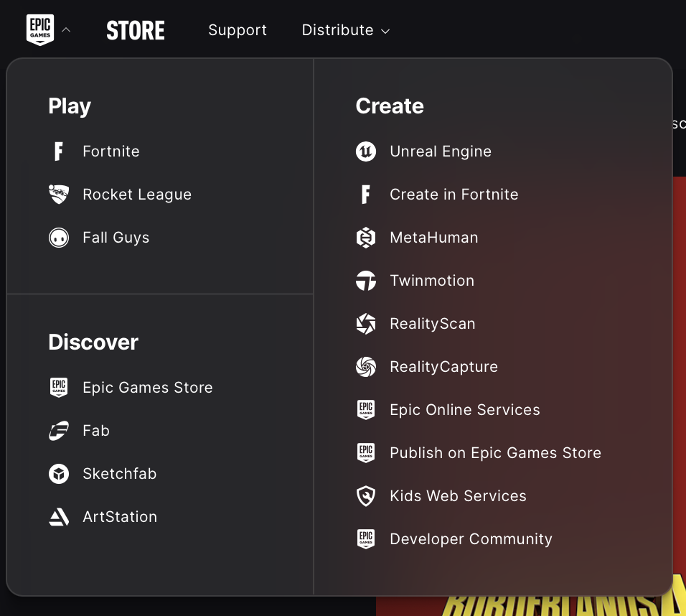Visit Epic Online Services

coord(464,410)
